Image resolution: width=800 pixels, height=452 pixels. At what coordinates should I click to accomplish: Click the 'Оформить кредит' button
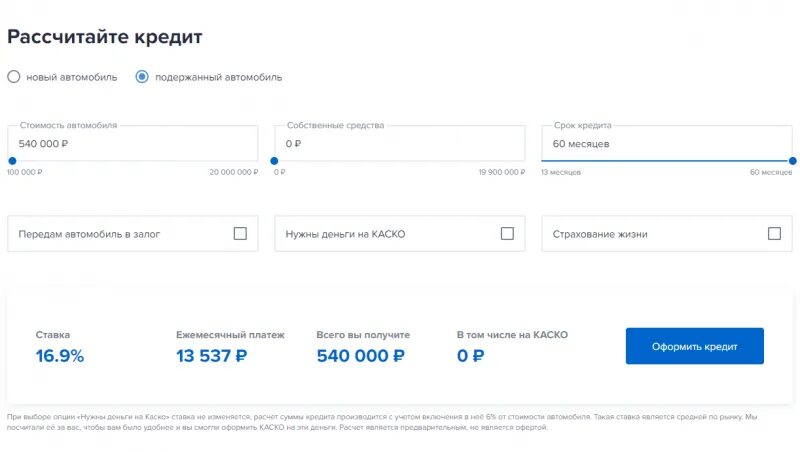coord(694,346)
